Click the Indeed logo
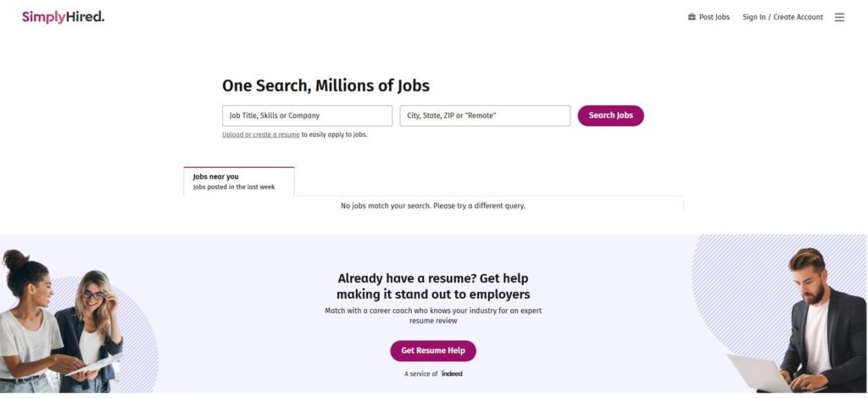This screenshot has width=868, height=398. tap(452, 373)
